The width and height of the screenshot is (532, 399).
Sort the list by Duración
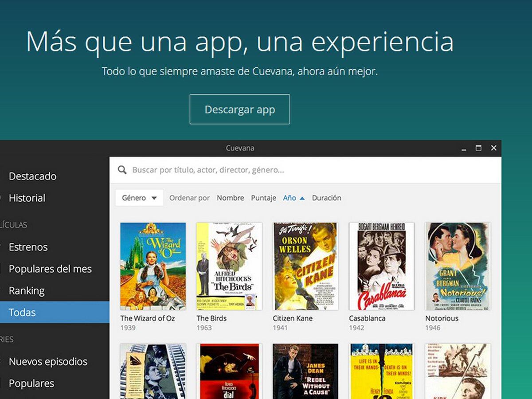click(326, 198)
